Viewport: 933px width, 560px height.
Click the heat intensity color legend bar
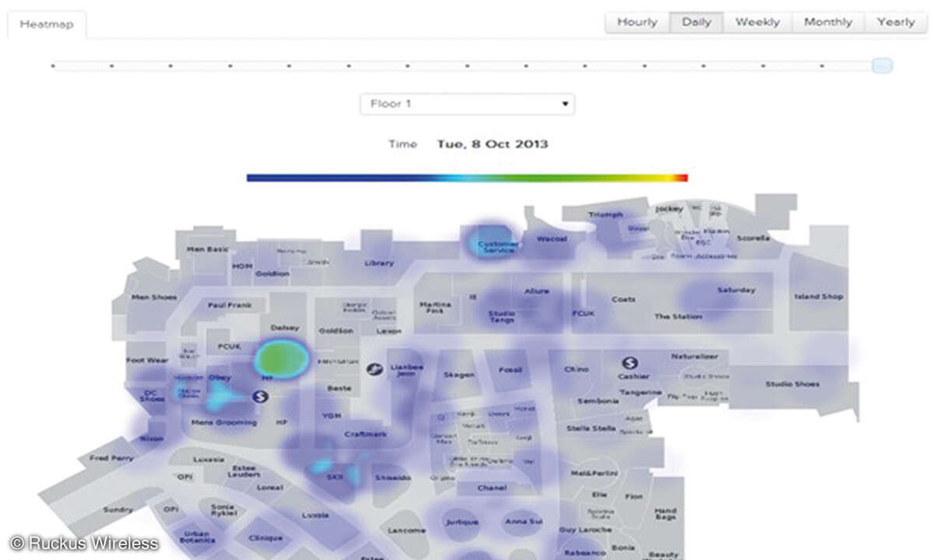tap(467, 178)
